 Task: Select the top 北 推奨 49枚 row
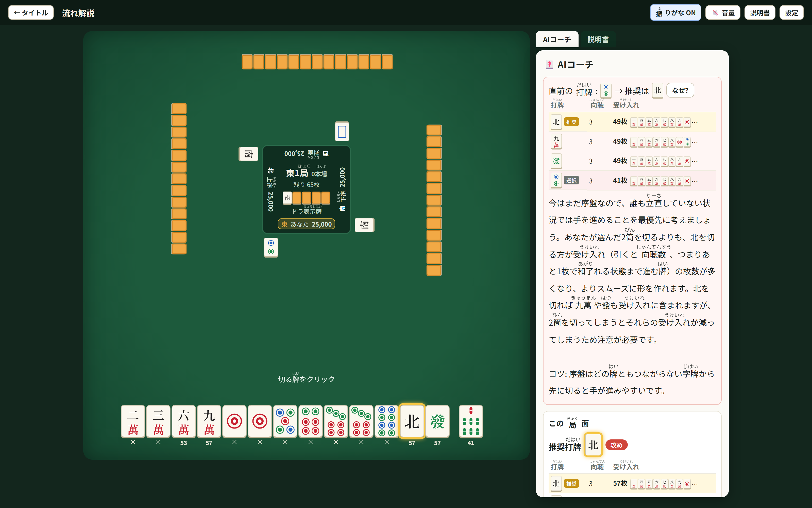coord(632,122)
